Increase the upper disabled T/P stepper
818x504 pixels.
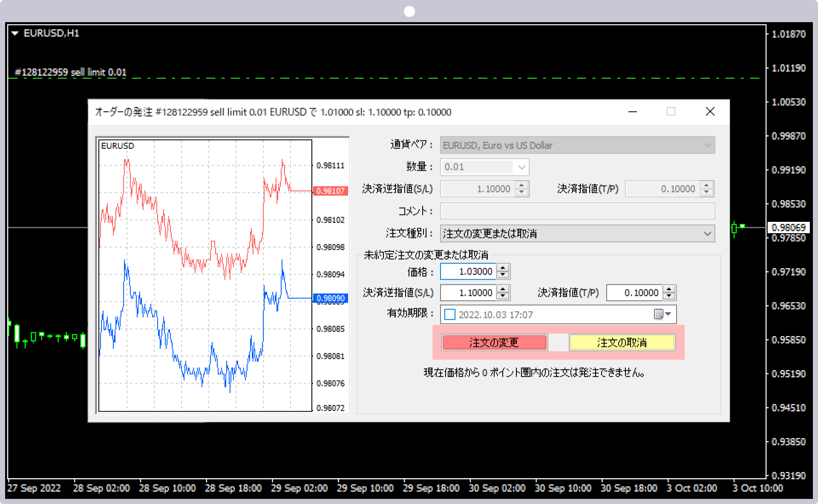tap(706, 185)
